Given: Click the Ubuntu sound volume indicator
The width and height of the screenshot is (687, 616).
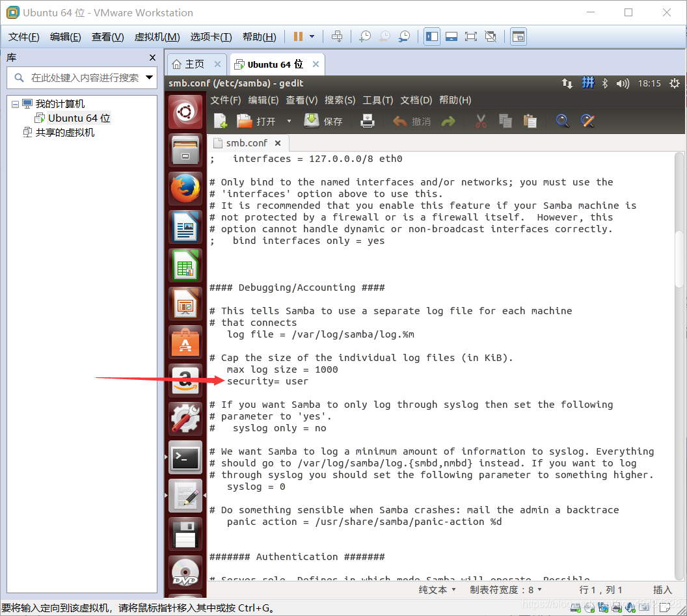Looking at the screenshot, I should click(622, 83).
